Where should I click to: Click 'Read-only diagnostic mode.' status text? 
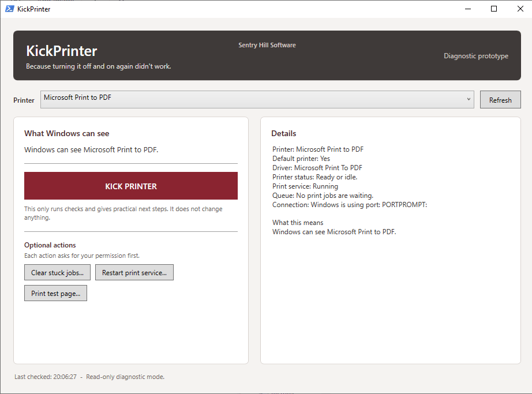pyautogui.click(x=125, y=377)
